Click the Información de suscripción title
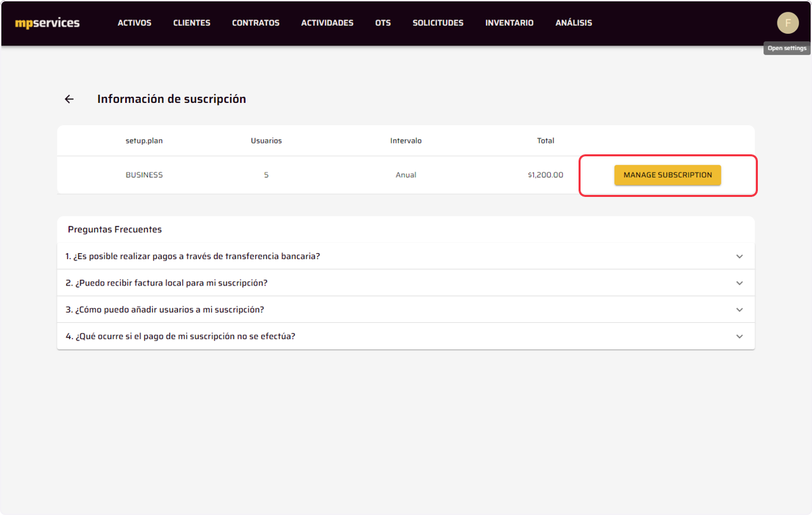The width and height of the screenshot is (812, 515). click(172, 99)
